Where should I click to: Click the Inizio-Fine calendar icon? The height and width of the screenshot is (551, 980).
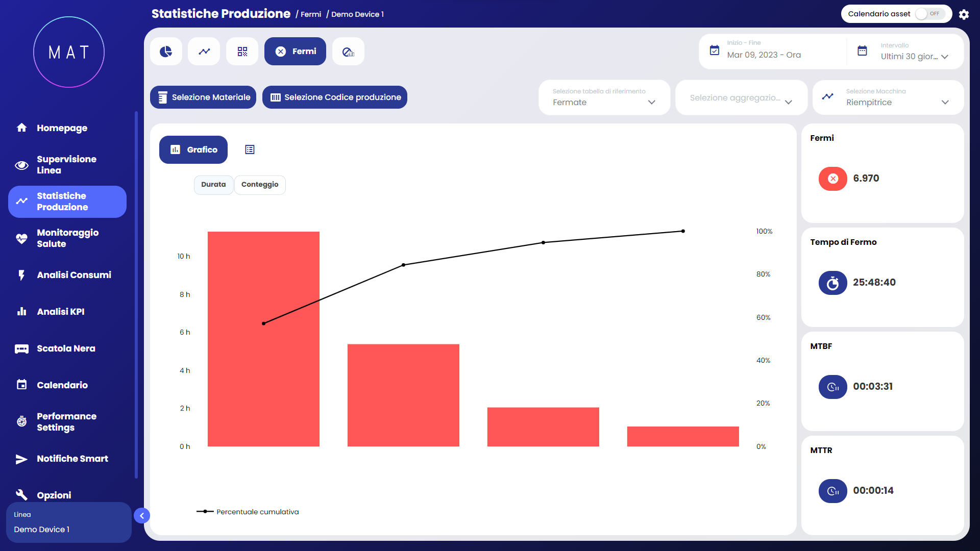pos(715,51)
